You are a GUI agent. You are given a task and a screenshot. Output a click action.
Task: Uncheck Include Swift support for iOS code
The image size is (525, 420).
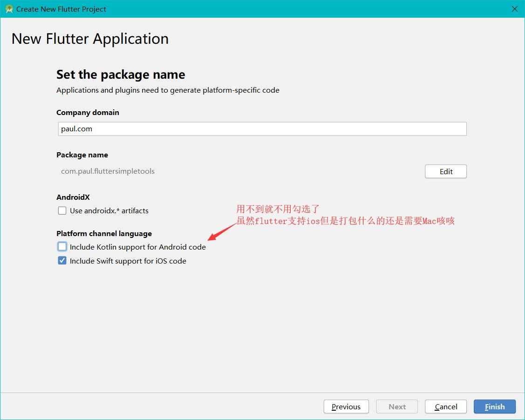coord(62,260)
